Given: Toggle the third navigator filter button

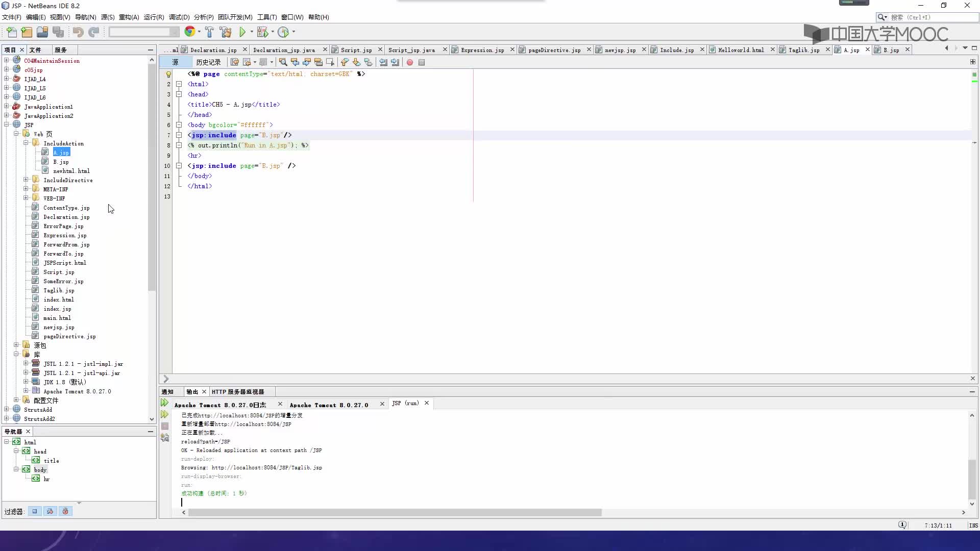Looking at the screenshot, I should tap(65, 511).
